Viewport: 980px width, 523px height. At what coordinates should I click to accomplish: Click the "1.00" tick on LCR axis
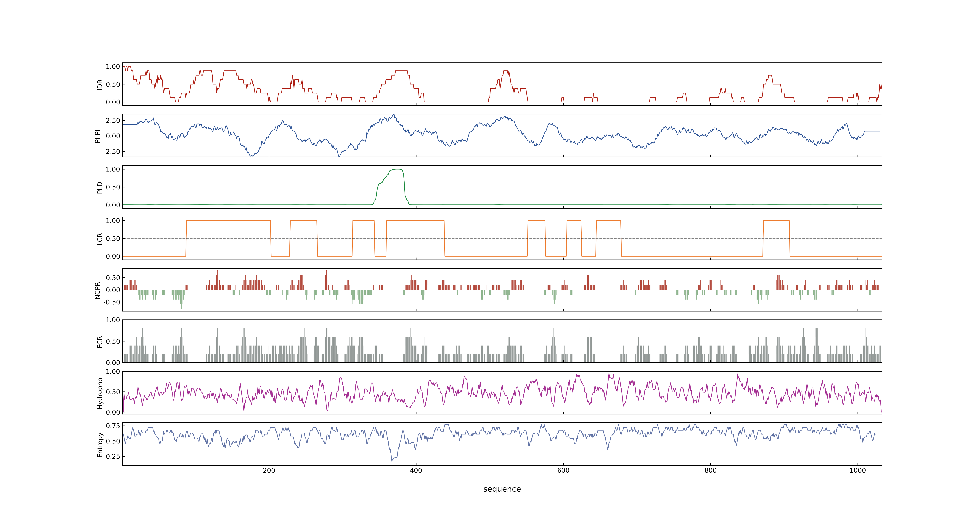pos(113,221)
